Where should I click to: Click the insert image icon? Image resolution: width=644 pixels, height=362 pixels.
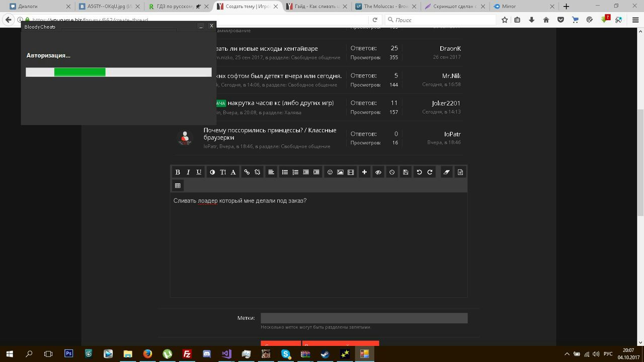coord(340,172)
